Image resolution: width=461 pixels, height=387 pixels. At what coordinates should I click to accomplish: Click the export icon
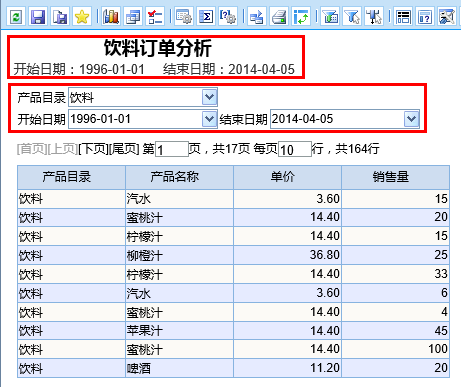(x=257, y=17)
